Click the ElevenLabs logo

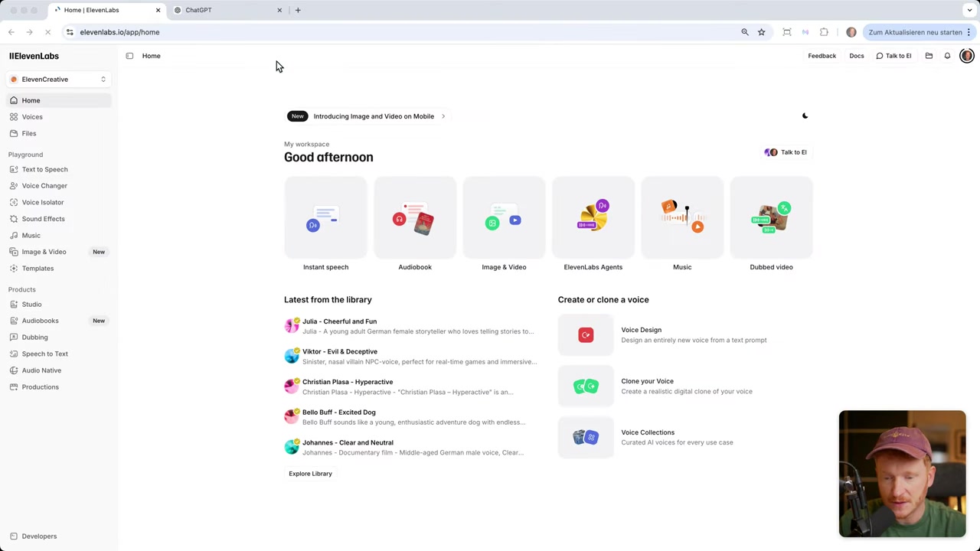(x=34, y=56)
